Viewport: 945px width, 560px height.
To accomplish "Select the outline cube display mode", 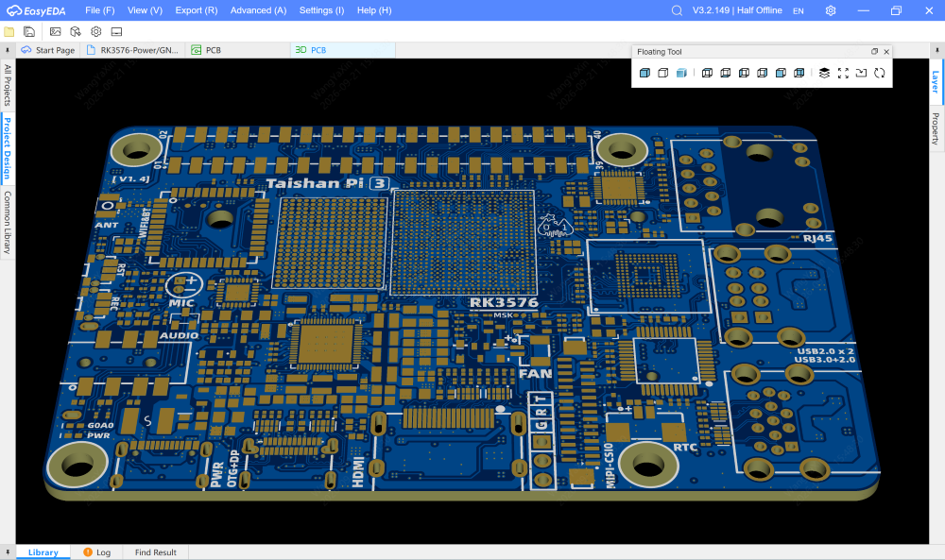I will pos(663,73).
